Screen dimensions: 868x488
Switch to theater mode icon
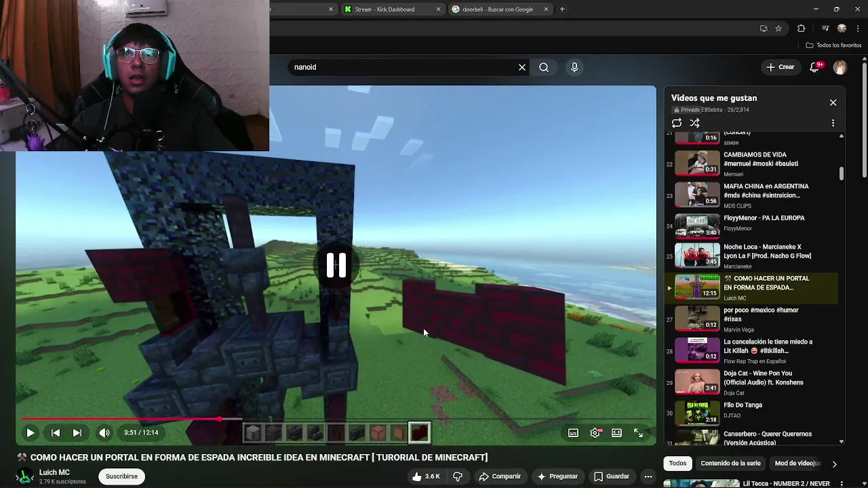pyautogui.click(x=616, y=433)
